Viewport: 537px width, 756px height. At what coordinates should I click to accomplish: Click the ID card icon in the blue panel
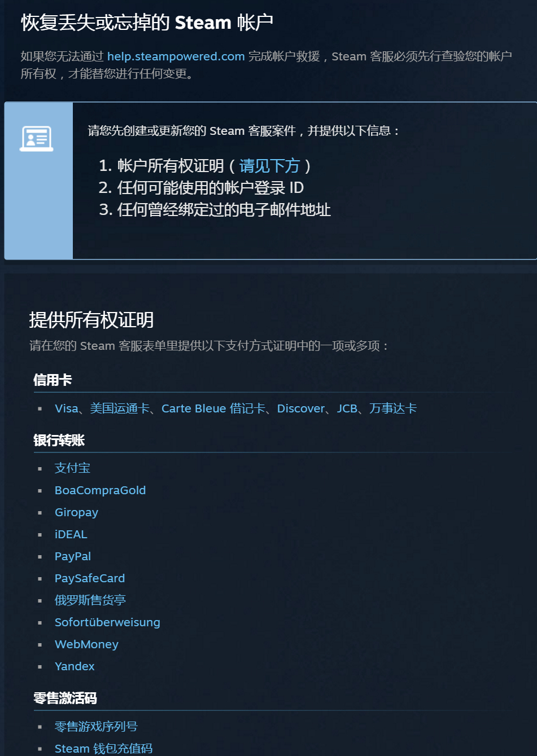point(37,139)
